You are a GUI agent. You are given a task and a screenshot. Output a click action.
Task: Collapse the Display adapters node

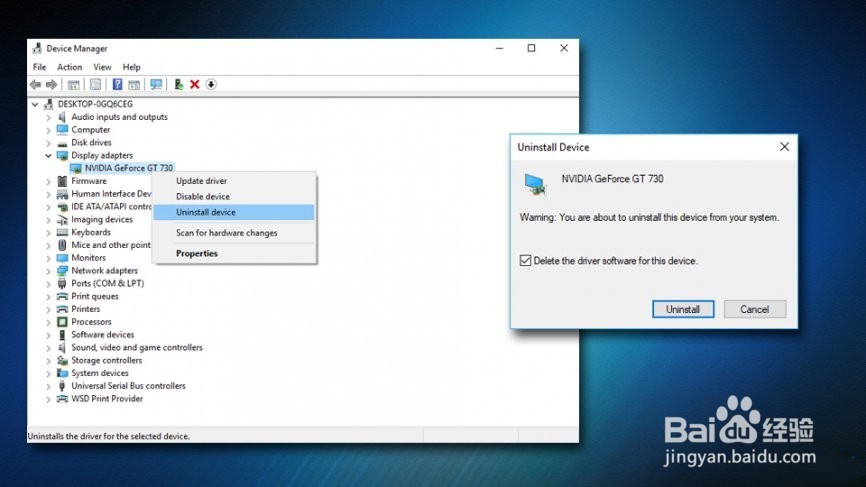point(49,156)
